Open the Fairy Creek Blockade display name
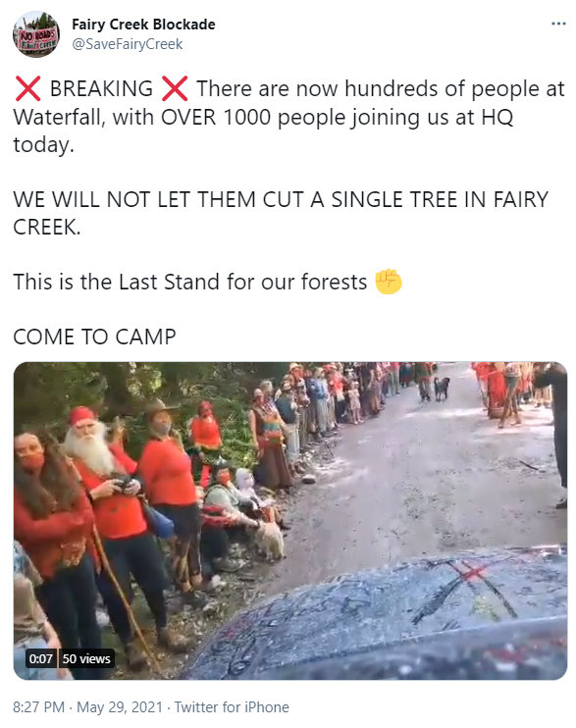The image size is (576, 728). [143, 25]
